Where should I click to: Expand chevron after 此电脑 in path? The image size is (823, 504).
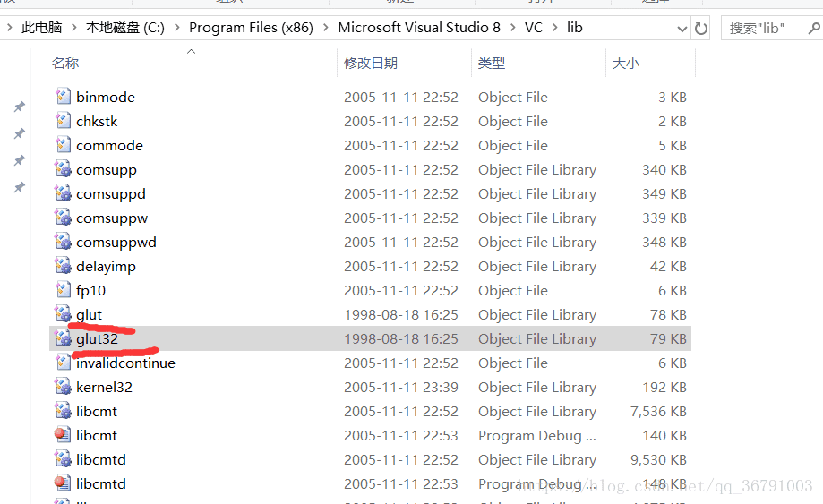(73, 28)
